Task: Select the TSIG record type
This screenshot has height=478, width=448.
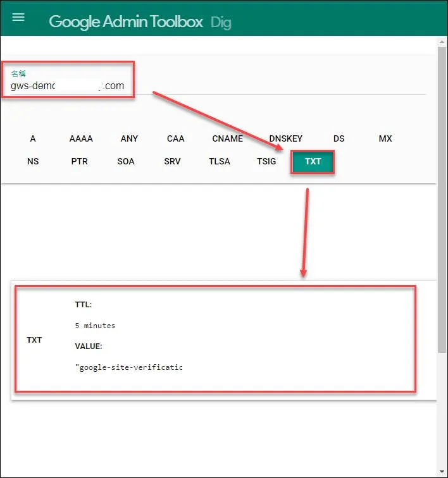Action: point(266,161)
